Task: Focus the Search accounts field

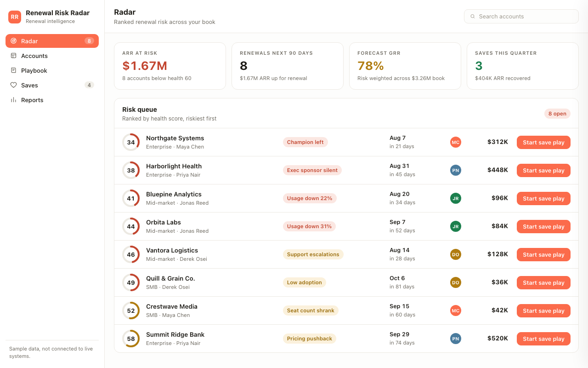Action: click(x=521, y=17)
